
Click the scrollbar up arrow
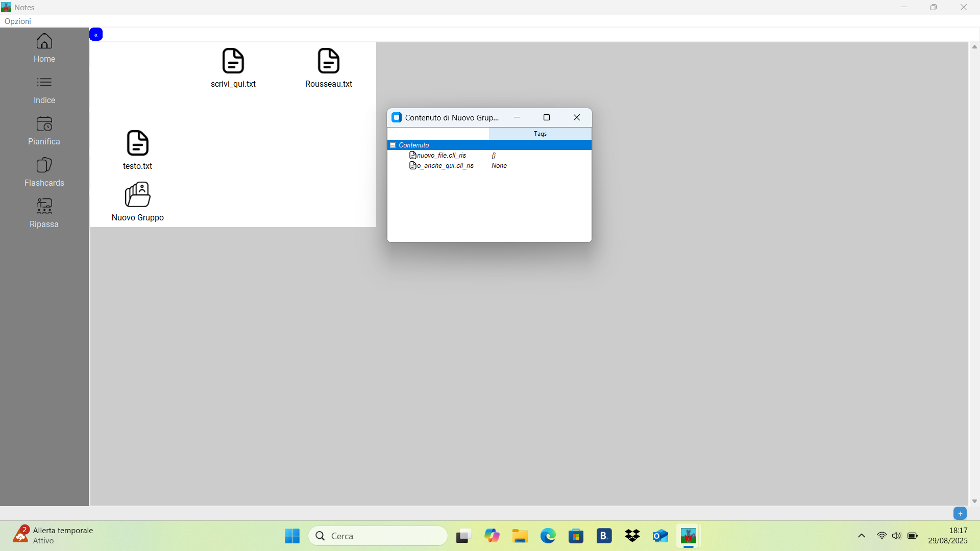pos(974,47)
